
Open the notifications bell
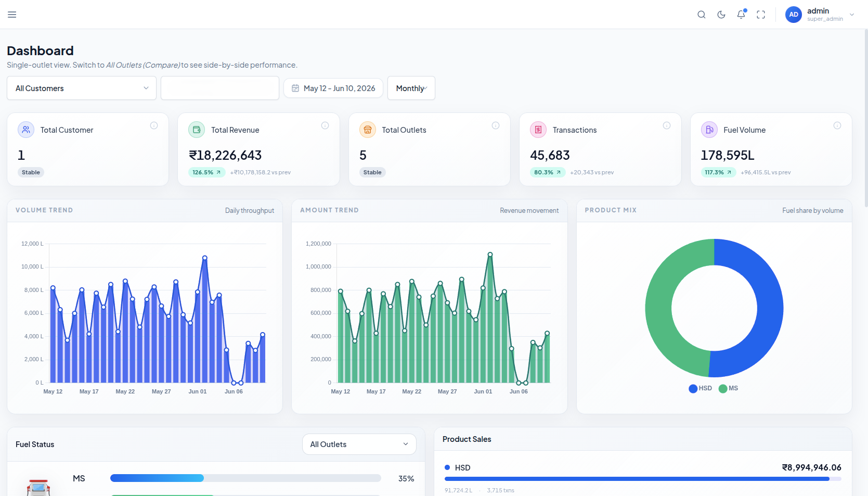pyautogui.click(x=741, y=15)
